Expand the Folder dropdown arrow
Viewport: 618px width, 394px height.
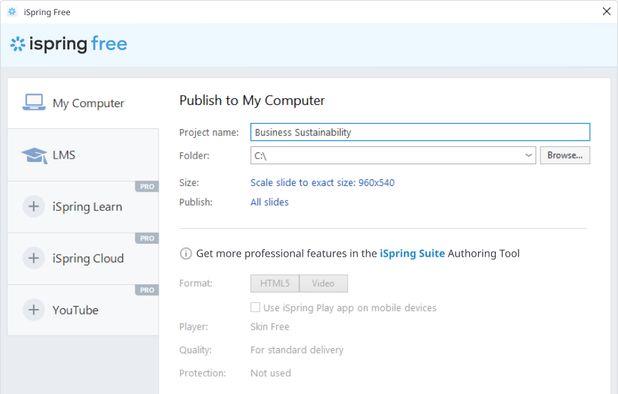pyautogui.click(x=529, y=156)
